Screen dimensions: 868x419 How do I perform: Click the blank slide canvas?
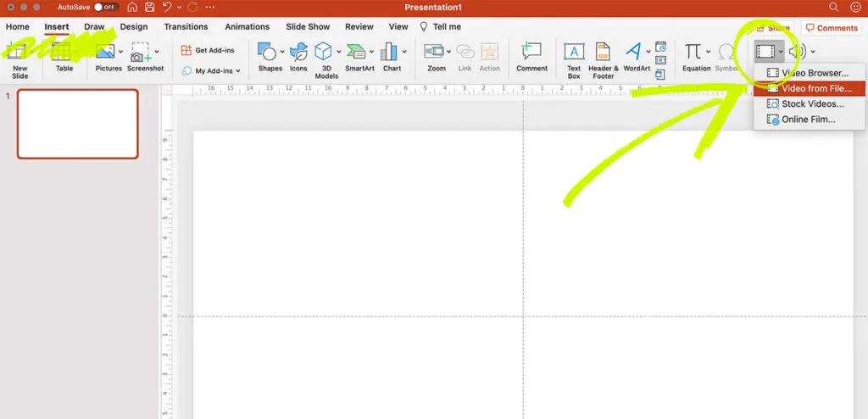523,274
